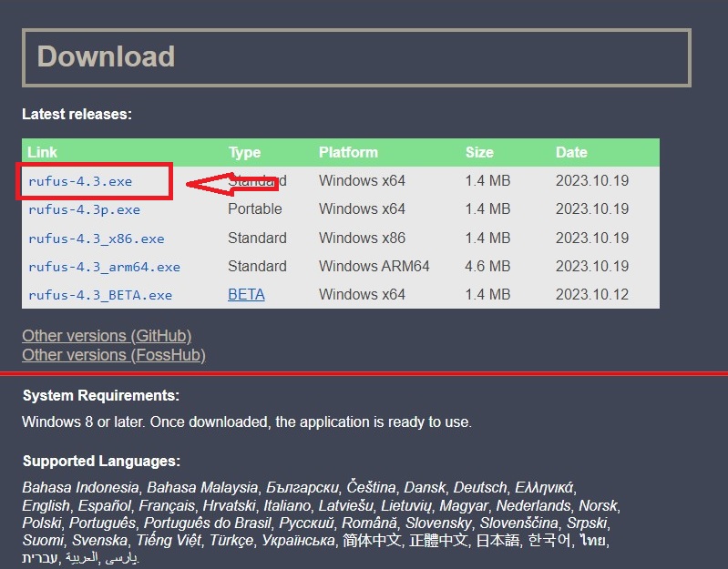Select the Windows ARM64 platform cell
Viewport: 728px width, 569px height.
coord(374,267)
